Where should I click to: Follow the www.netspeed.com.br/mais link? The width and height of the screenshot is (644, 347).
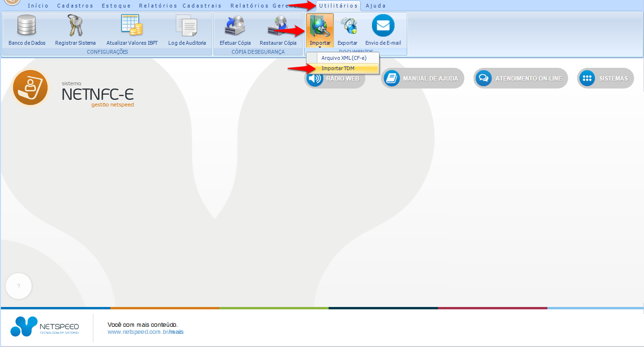point(145,332)
